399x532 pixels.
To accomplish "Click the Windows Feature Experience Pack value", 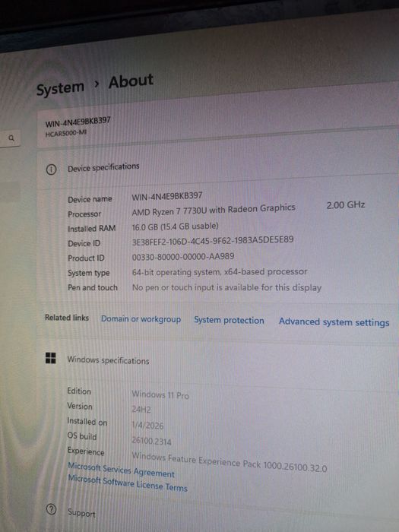I will pos(230,462).
